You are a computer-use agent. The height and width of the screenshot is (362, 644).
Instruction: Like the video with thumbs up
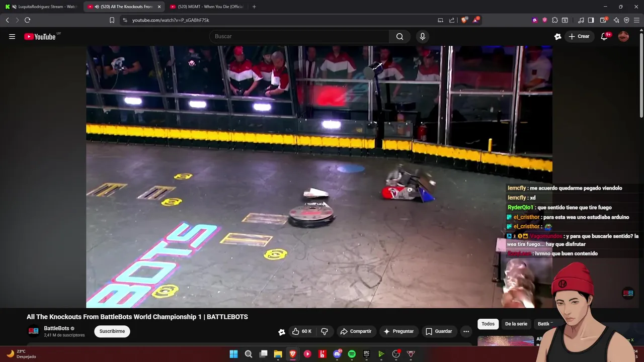302,331
